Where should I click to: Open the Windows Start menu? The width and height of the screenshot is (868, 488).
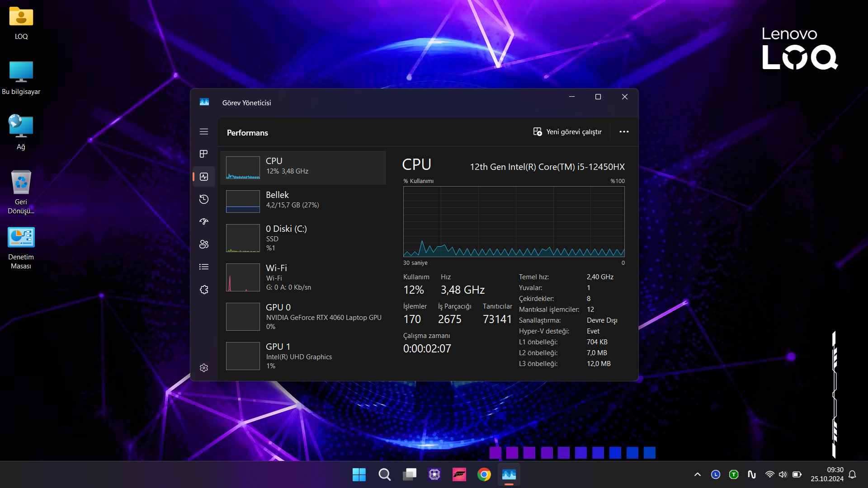pyautogui.click(x=359, y=474)
